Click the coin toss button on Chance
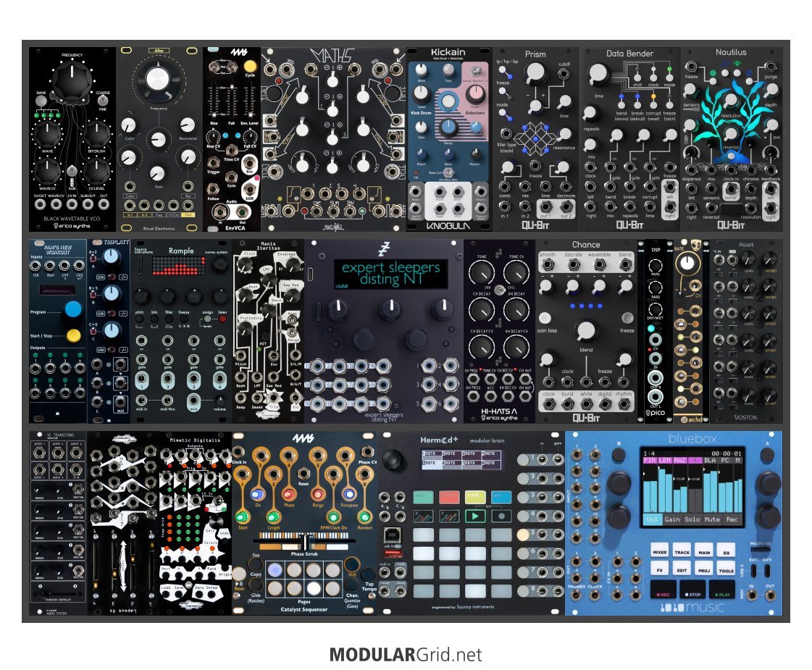The image size is (812, 670). coord(545,317)
